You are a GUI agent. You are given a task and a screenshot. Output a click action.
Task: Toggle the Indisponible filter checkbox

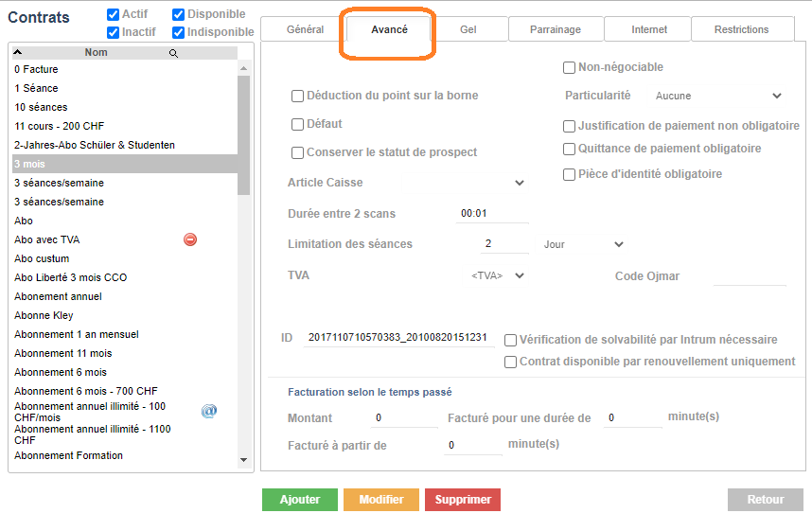click(179, 32)
